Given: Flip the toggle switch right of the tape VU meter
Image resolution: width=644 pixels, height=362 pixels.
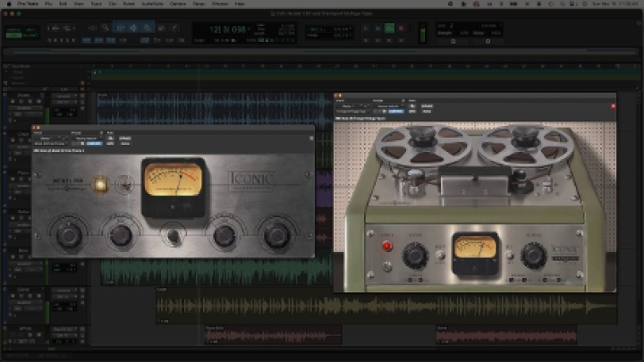Looking at the screenshot, I should click(x=509, y=256).
